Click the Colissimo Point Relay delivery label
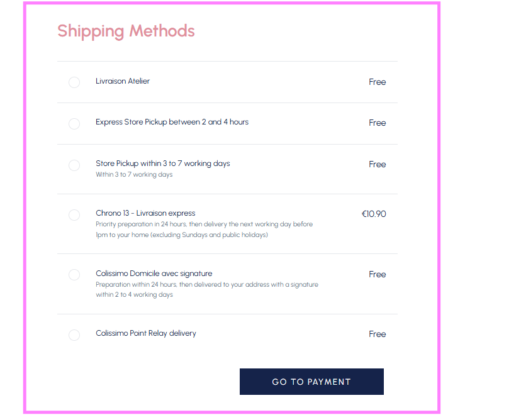Screen dimensions: 521x420 click(146, 333)
